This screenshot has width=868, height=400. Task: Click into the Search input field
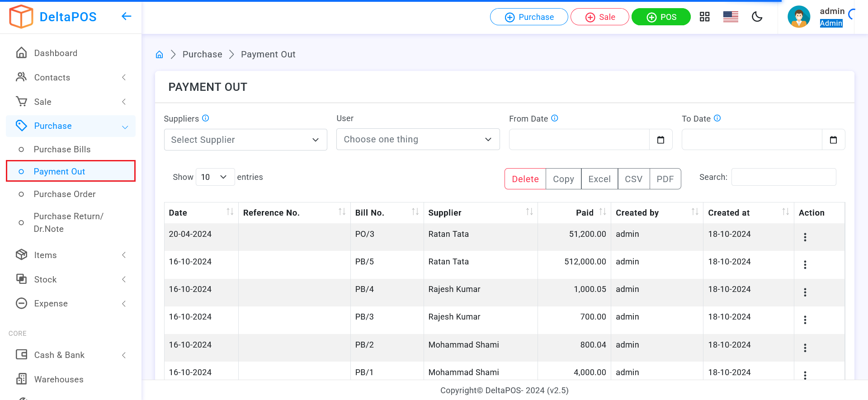tap(783, 177)
